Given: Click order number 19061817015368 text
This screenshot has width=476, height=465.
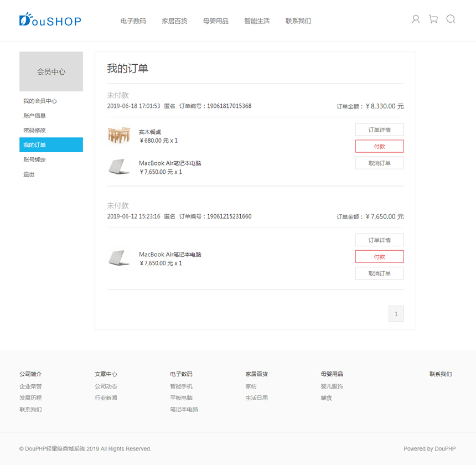Looking at the screenshot, I should tap(229, 106).
